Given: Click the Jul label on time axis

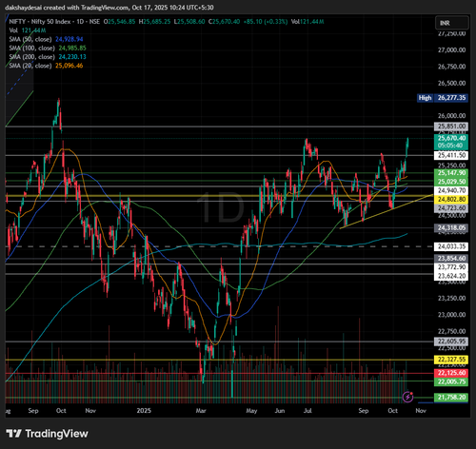Looking at the screenshot, I should pos(307,411).
